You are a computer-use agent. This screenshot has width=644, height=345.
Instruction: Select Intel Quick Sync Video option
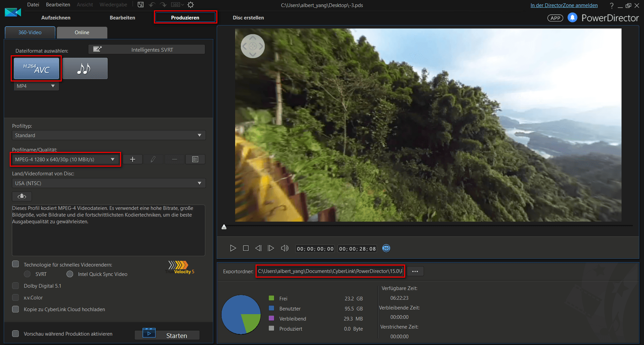click(70, 274)
